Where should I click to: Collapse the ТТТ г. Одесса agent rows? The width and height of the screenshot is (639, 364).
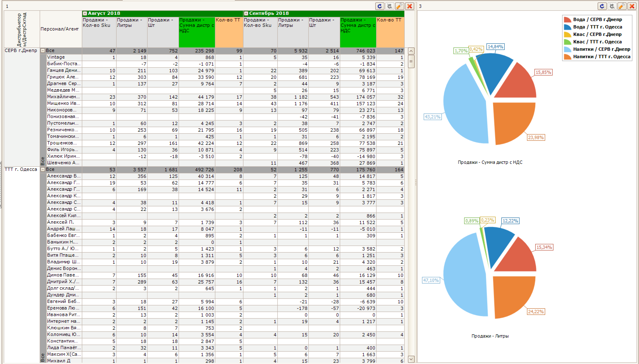43,169
